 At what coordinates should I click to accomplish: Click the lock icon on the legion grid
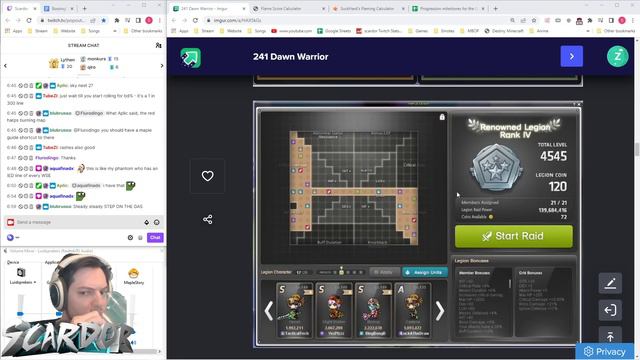tap(442, 117)
